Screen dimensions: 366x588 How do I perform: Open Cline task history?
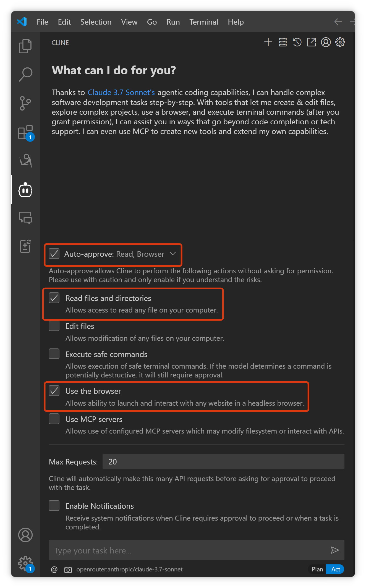point(297,42)
